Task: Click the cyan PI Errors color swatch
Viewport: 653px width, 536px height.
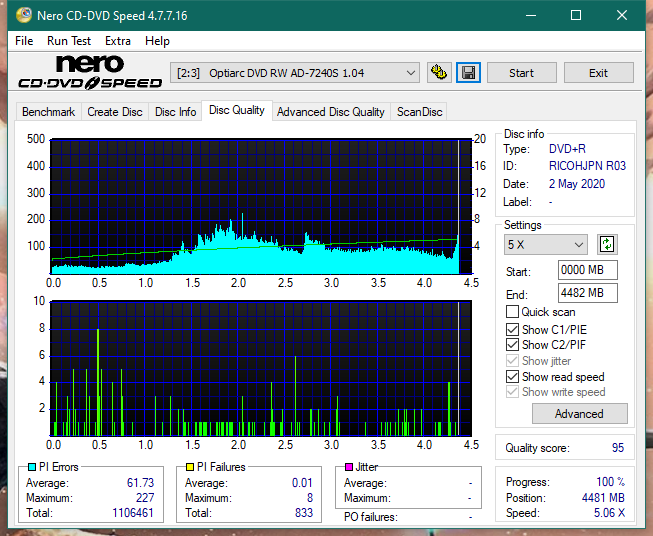Action: click(32, 467)
